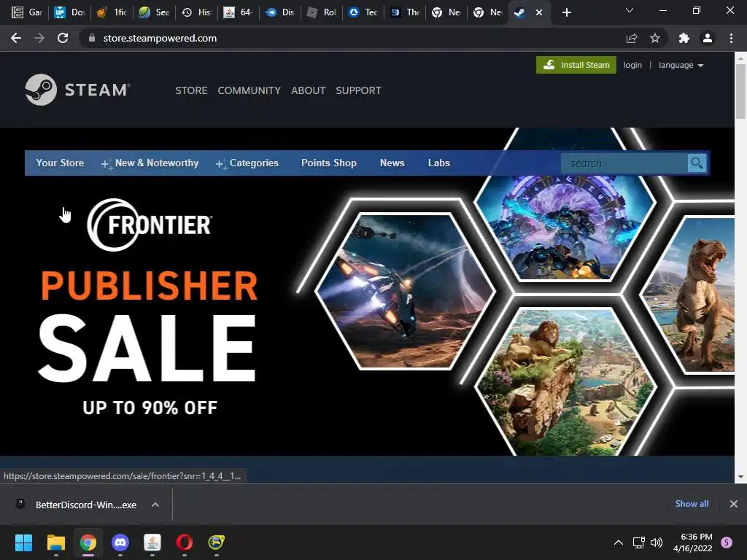The width and height of the screenshot is (747, 560).
Task: Switch to the Gar browser tab
Action: (28, 12)
